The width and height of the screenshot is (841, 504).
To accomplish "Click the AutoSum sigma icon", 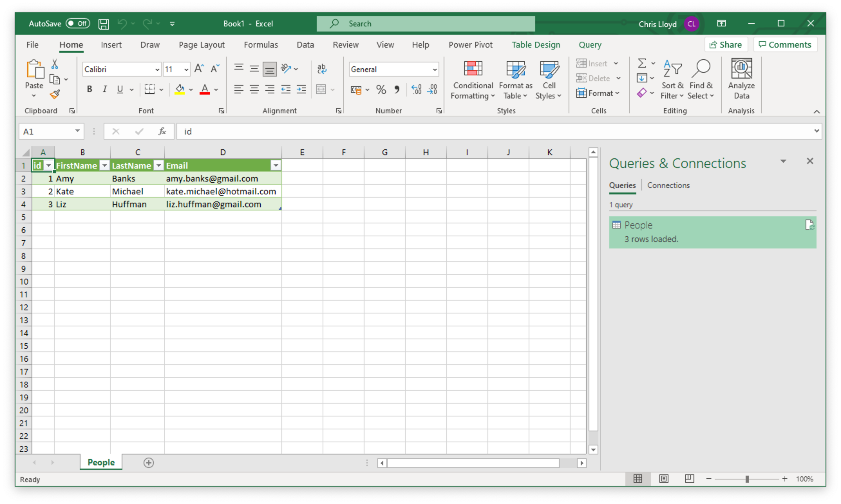I will coord(642,63).
